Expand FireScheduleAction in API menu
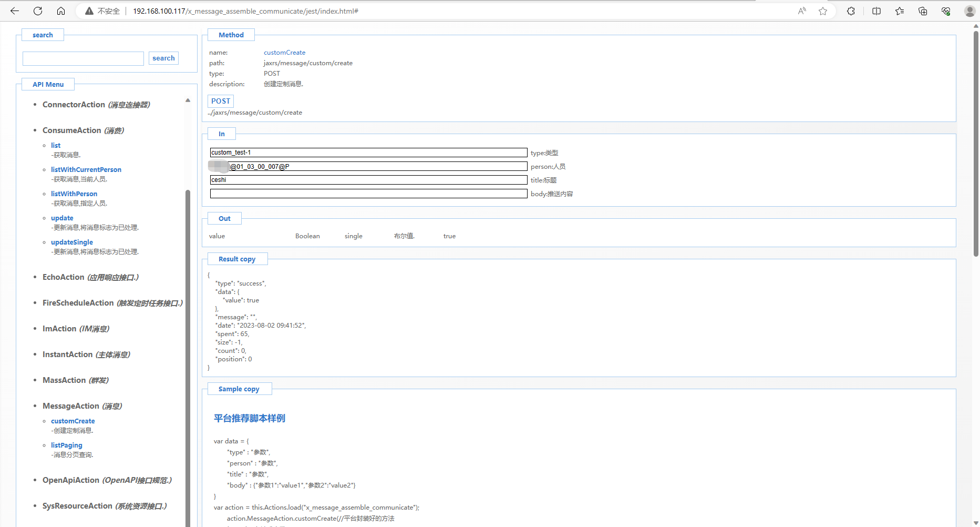Screen dimensions: 980x527 pyautogui.click(x=112, y=303)
